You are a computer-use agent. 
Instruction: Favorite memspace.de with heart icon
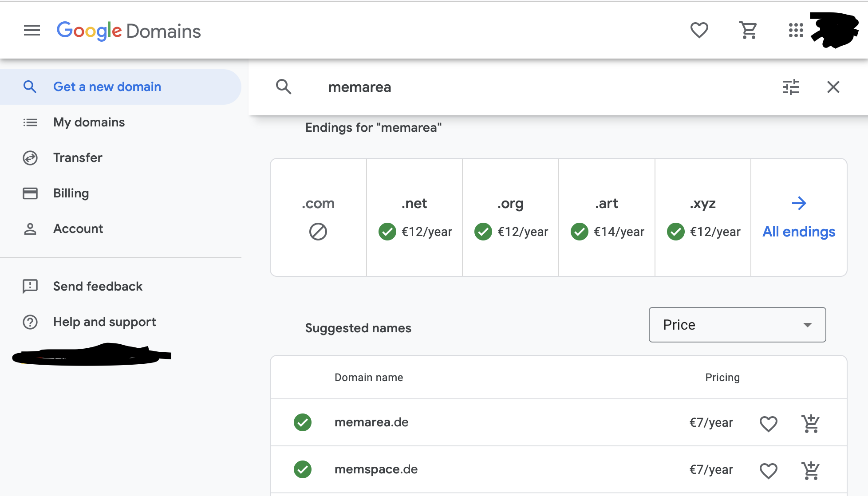point(768,470)
